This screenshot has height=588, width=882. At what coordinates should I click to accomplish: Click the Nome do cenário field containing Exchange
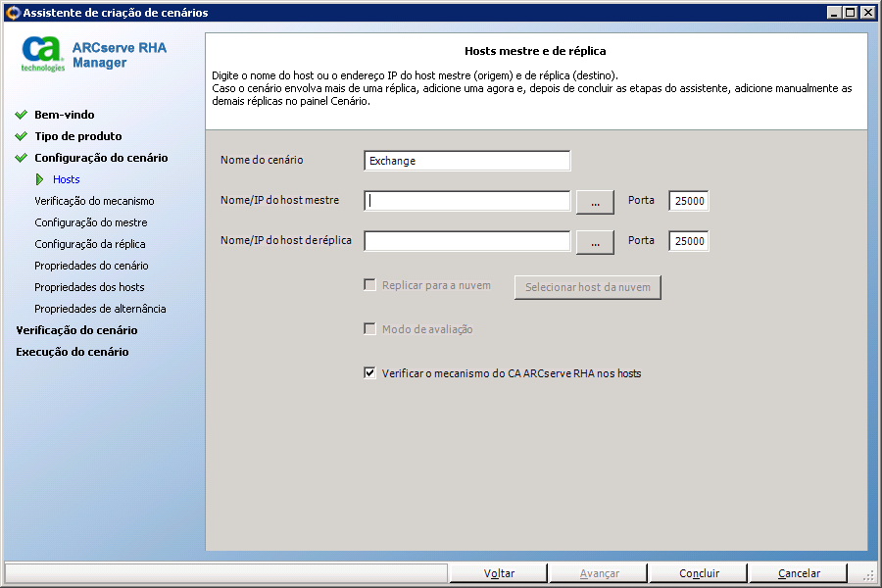466,161
